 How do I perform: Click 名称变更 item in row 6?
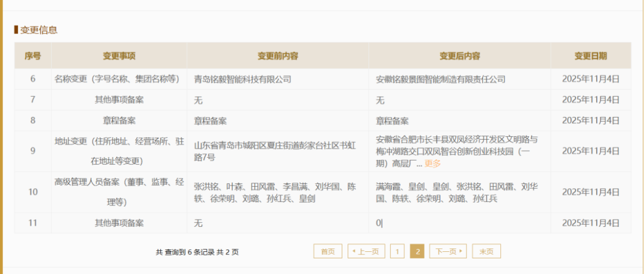tap(119, 79)
